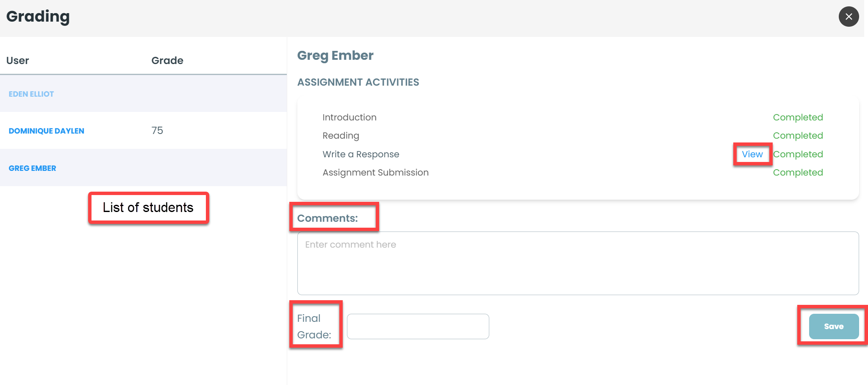The image size is (868, 385).
Task: Click the Reading activity row
Action: pos(573,136)
